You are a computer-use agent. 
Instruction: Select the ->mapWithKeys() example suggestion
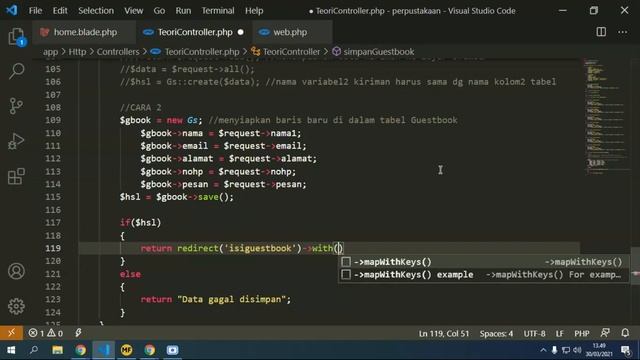(x=483, y=275)
